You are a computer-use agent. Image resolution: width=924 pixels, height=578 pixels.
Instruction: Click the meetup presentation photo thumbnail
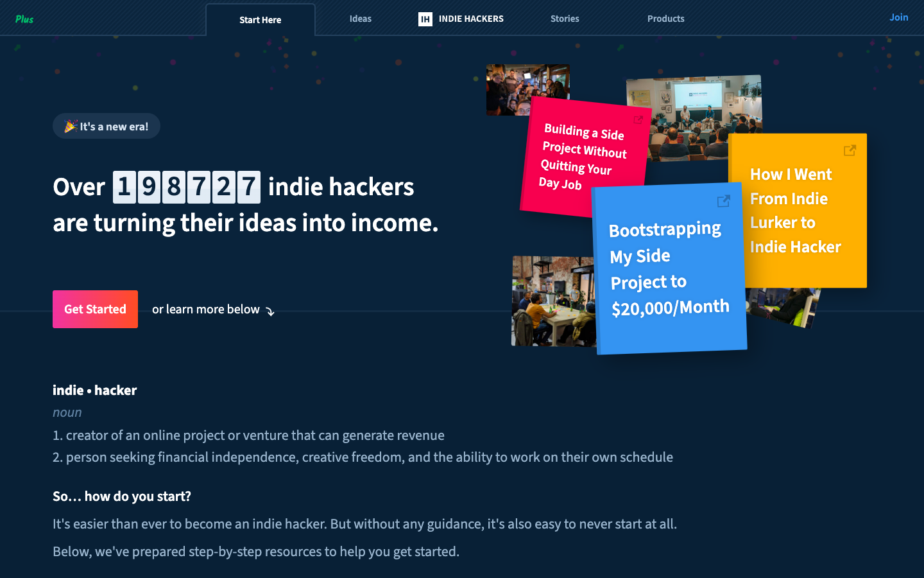point(693,109)
